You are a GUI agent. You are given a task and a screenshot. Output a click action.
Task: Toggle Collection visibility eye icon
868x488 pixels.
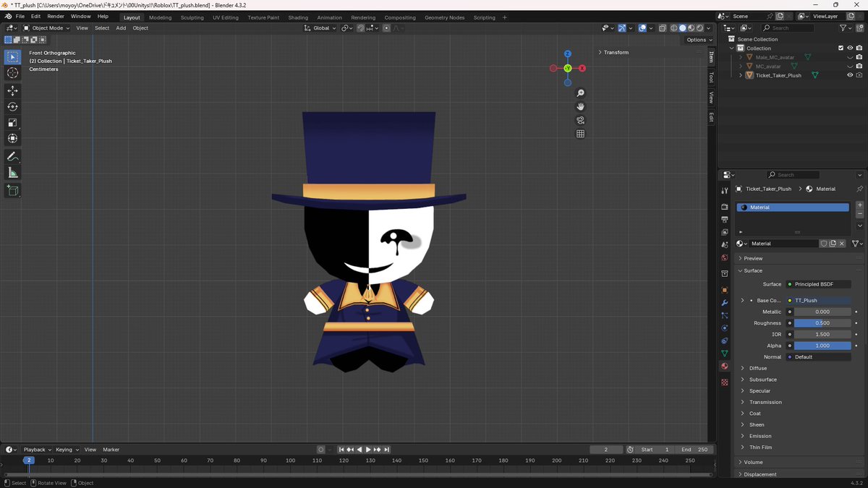pyautogui.click(x=850, y=48)
